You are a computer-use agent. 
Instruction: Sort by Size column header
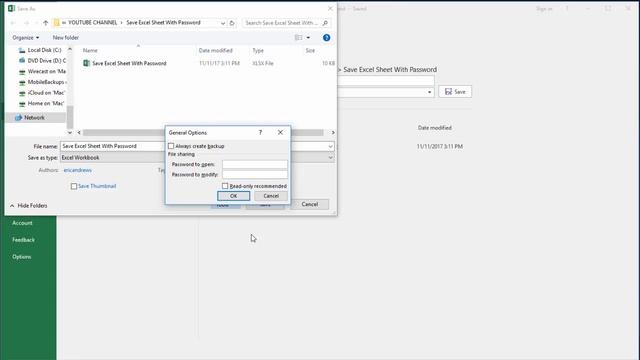tap(310, 50)
